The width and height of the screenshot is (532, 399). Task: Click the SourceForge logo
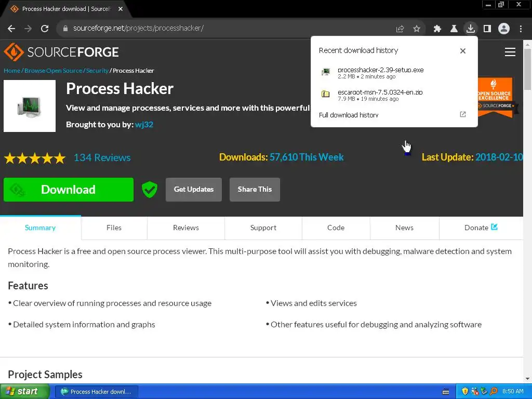coord(61,52)
